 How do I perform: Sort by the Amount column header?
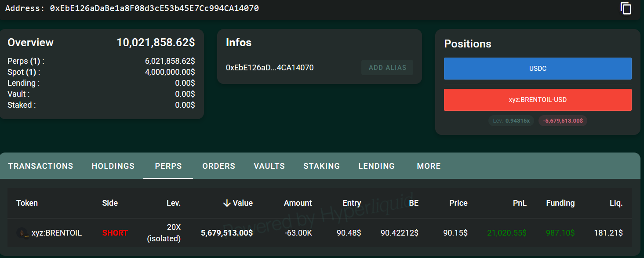298,203
